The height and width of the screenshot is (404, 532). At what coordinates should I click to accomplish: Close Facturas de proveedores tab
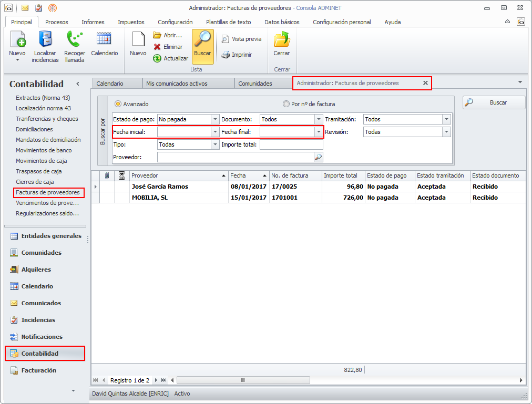click(425, 83)
